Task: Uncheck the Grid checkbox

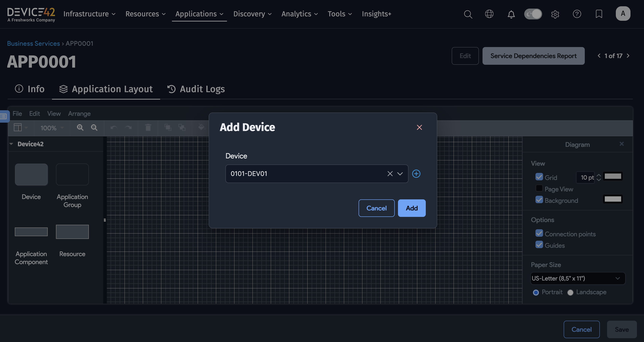Action: [x=539, y=177]
